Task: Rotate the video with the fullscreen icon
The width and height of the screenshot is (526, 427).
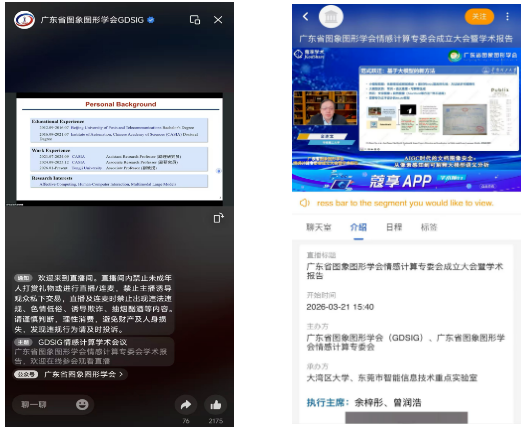Action: [x=218, y=218]
